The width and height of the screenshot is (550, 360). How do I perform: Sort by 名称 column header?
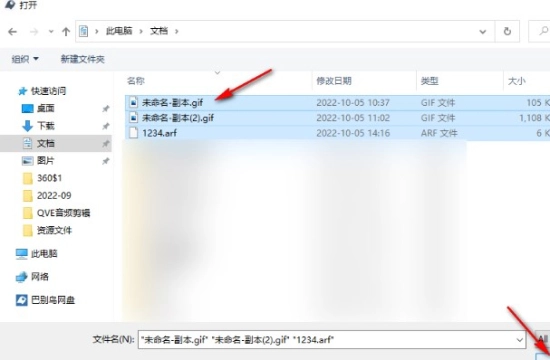(x=136, y=81)
